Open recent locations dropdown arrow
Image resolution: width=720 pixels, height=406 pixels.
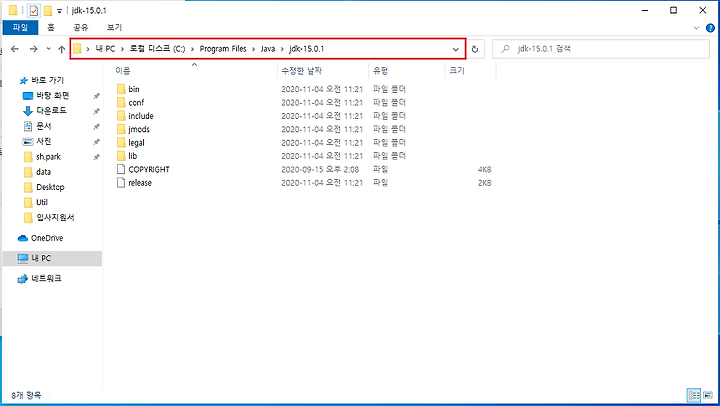click(x=48, y=49)
